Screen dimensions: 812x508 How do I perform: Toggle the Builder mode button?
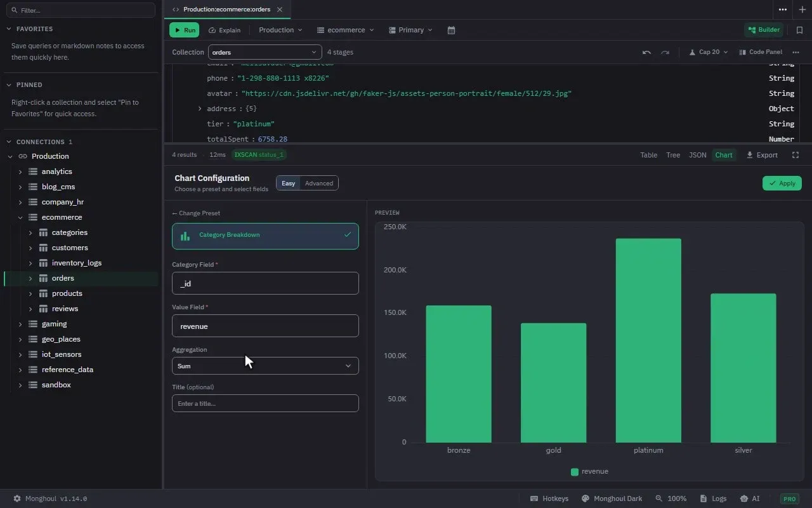(x=764, y=30)
